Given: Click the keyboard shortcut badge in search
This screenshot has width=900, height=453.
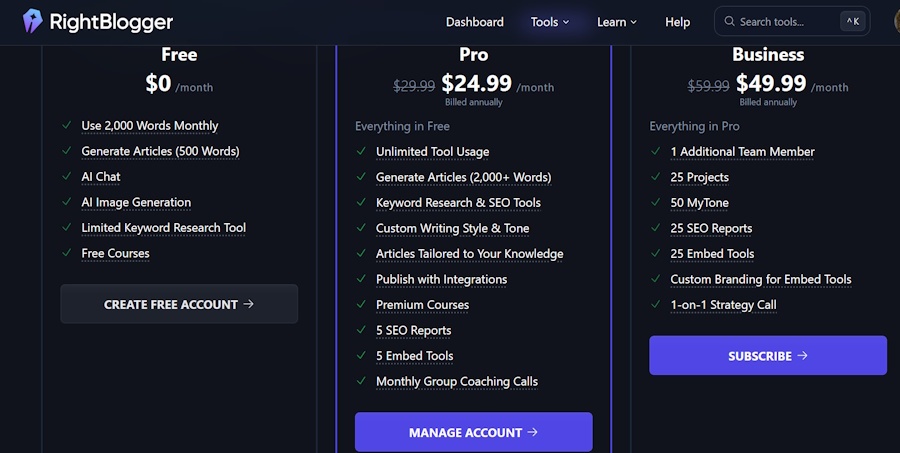Looking at the screenshot, I should tap(852, 21).
